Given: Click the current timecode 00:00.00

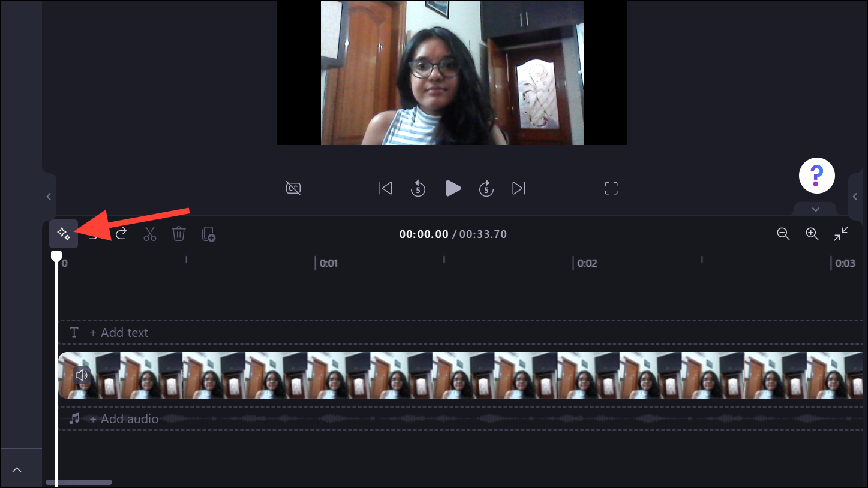Looking at the screenshot, I should click(x=424, y=234).
